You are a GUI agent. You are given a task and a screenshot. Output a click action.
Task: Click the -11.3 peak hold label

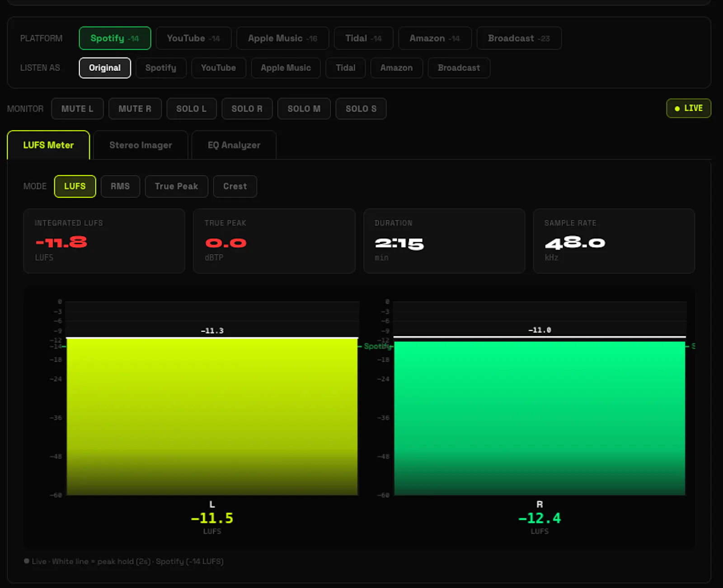coord(212,331)
